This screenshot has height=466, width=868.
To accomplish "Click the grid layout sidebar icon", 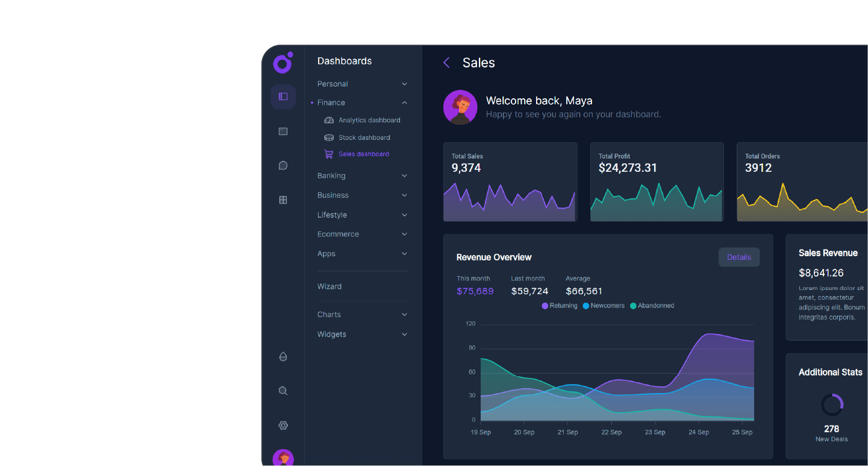I will [x=283, y=200].
